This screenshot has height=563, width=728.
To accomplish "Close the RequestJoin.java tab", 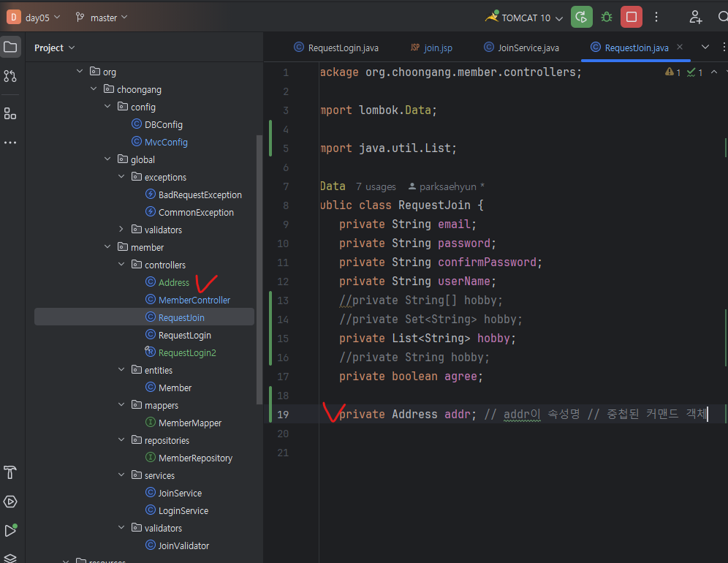I will pyautogui.click(x=680, y=47).
